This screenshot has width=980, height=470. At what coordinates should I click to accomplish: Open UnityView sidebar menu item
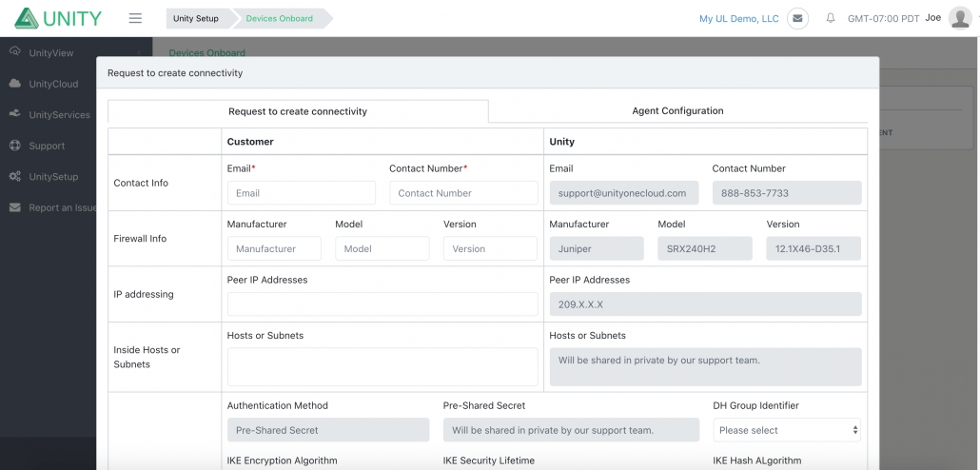click(x=51, y=53)
